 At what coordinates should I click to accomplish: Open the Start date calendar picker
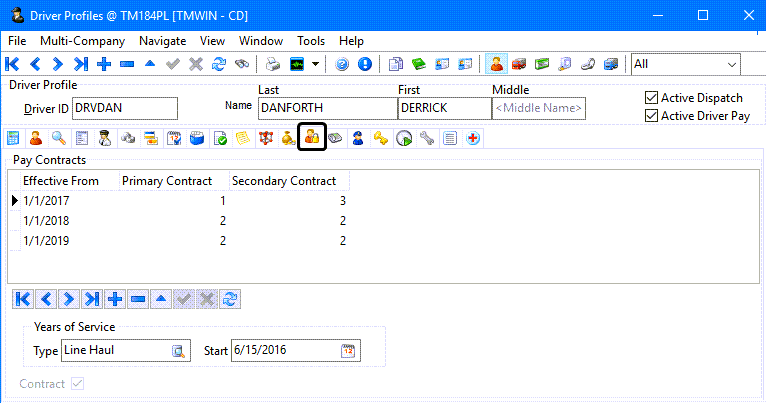click(347, 351)
